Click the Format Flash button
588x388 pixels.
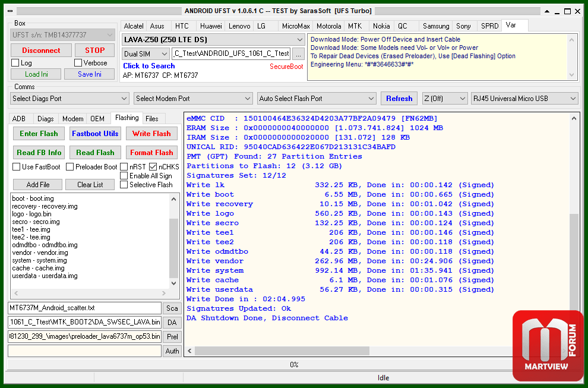[x=151, y=153]
